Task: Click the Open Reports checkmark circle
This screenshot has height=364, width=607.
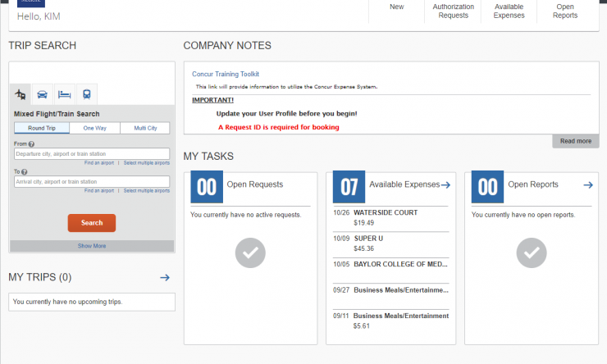Action: pos(532,253)
